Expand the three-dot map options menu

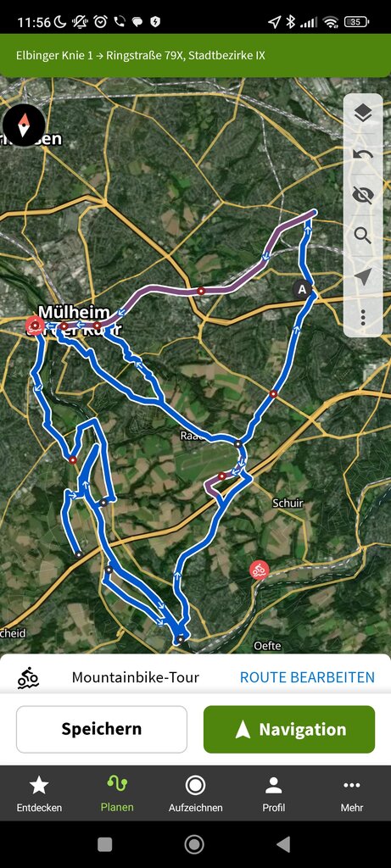pos(363,317)
